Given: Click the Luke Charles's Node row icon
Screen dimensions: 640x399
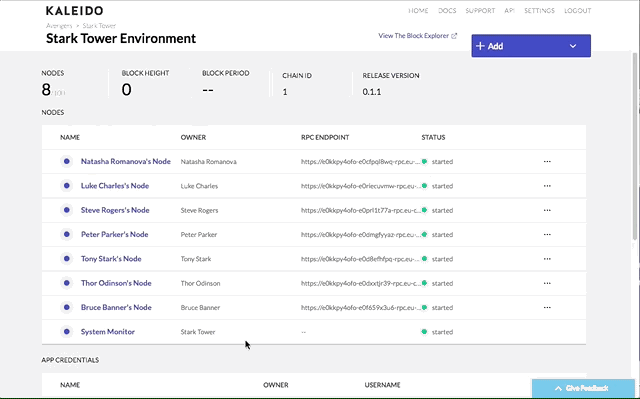Looking at the screenshot, I should (x=66, y=186).
